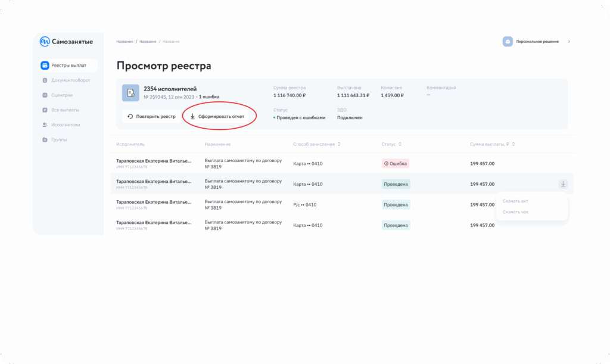Click first breadcrumb Название link
610x364 pixels.
[x=125, y=42]
